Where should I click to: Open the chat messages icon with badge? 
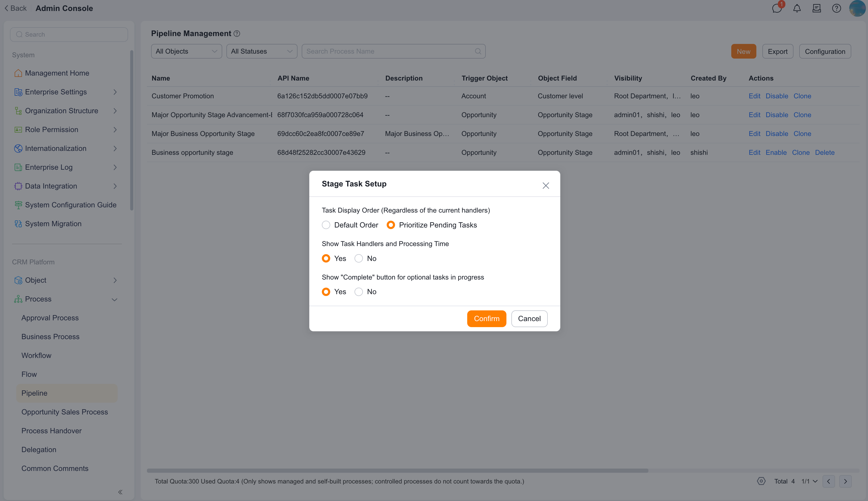click(777, 8)
